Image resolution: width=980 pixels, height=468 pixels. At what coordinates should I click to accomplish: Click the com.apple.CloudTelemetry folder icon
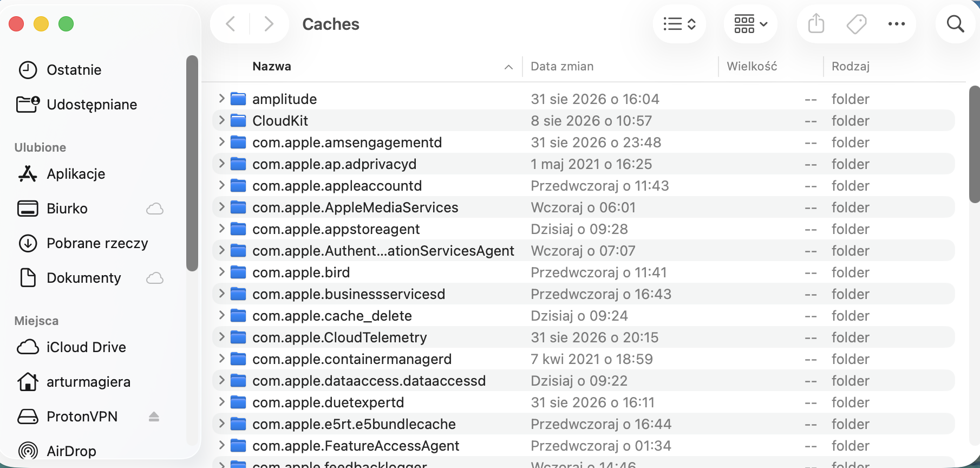point(238,337)
